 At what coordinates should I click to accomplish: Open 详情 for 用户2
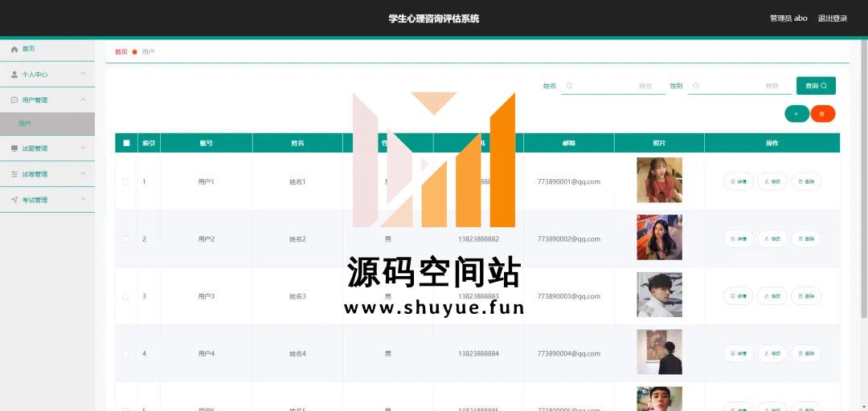(x=739, y=239)
